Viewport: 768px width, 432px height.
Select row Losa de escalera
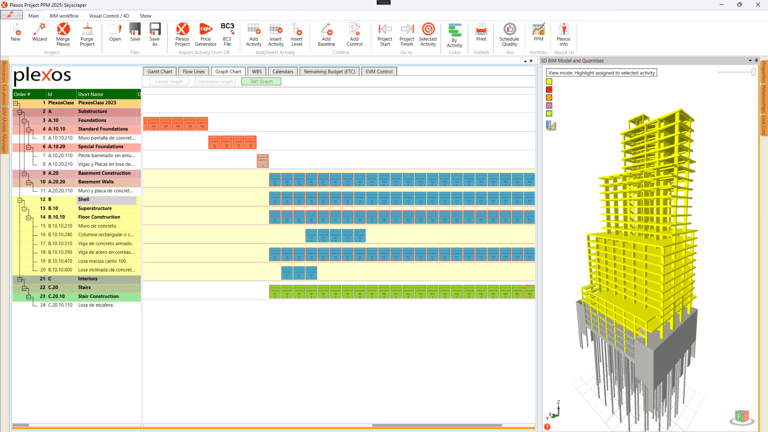[77, 305]
